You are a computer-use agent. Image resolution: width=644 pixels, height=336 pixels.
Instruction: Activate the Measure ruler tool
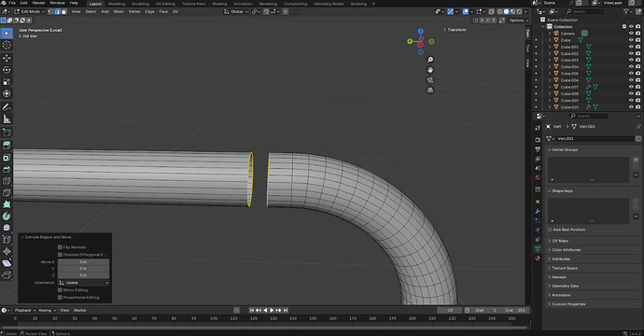pos(7,119)
